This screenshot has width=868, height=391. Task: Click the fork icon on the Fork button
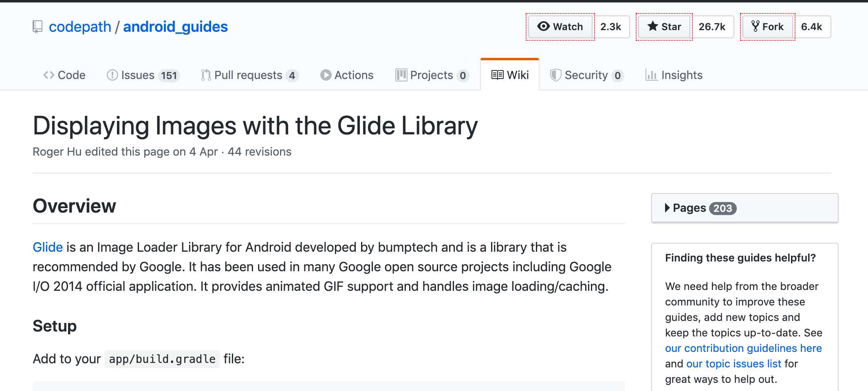click(x=755, y=26)
